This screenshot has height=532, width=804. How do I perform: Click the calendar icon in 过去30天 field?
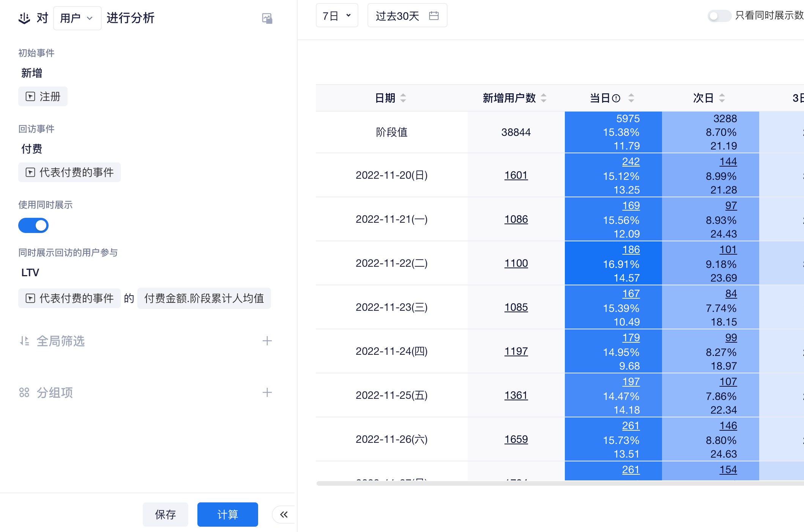(x=434, y=16)
